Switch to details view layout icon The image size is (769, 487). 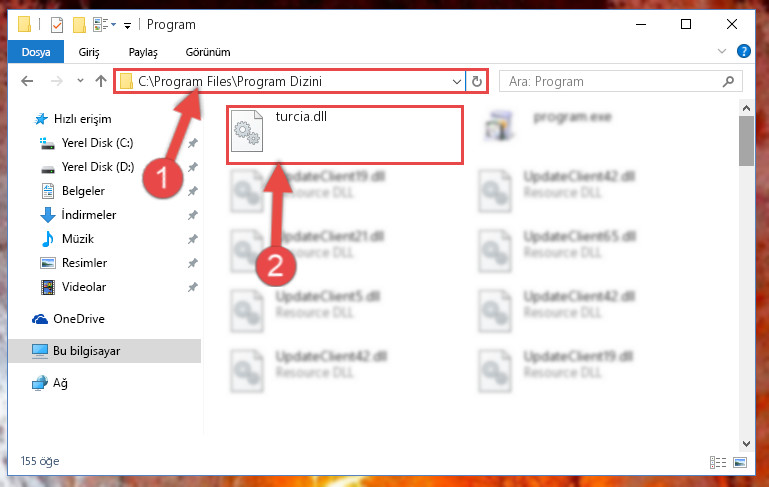pyautogui.click(x=718, y=462)
